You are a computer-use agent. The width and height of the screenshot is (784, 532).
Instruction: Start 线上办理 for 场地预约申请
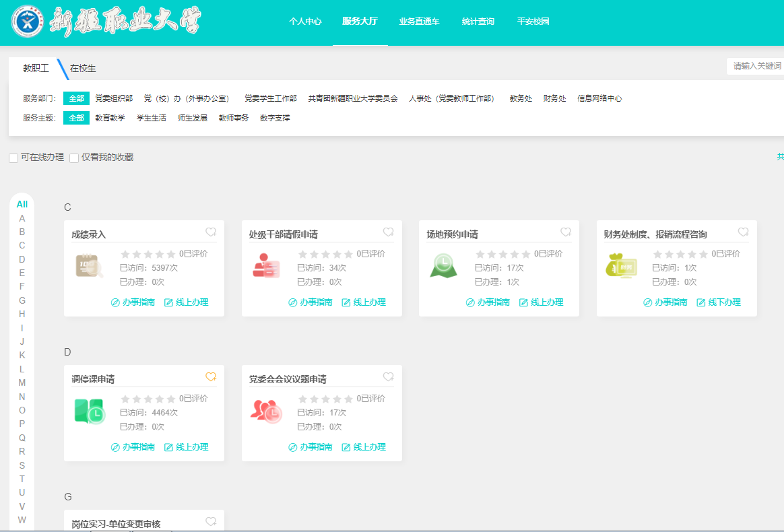(x=542, y=302)
